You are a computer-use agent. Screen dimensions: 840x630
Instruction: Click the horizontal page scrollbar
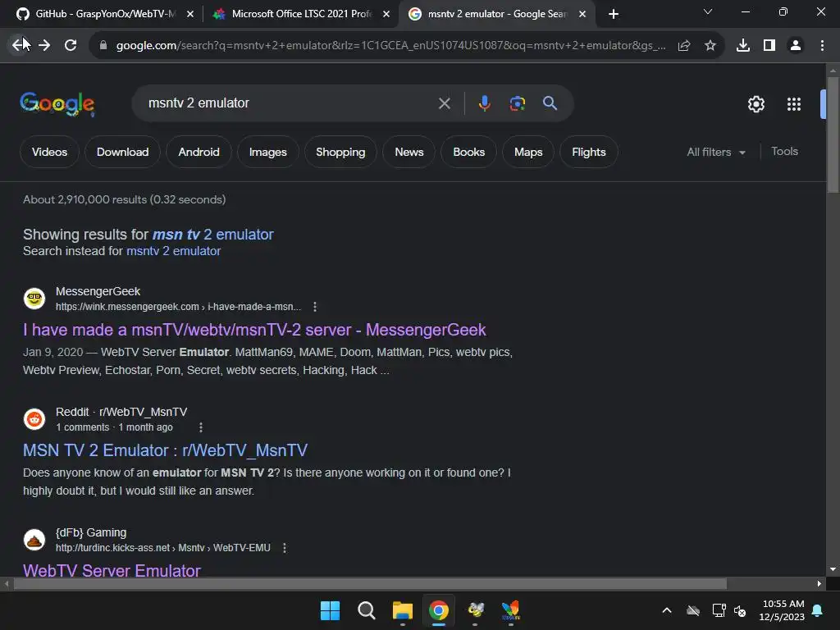click(370, 583)
